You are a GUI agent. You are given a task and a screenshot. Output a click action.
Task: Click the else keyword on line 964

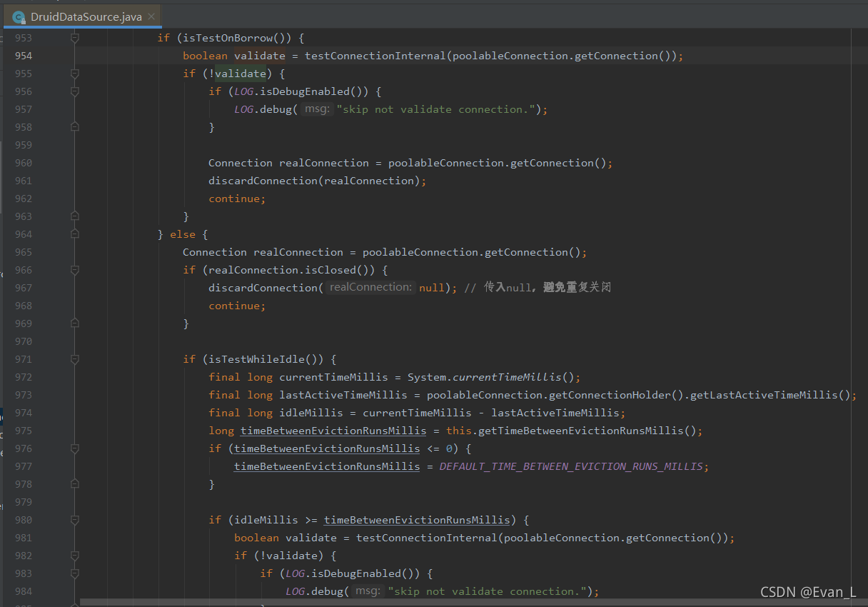[183, 234]
